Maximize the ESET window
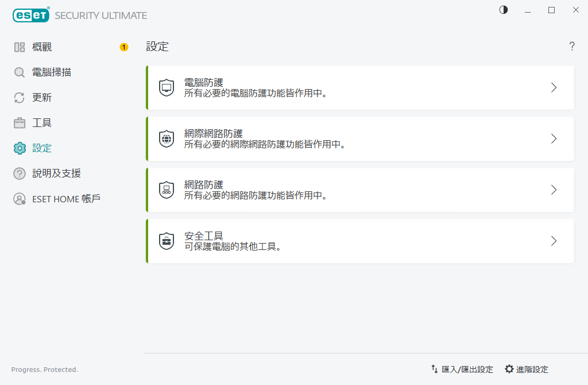Image resolution: width=588 pixels, height=385 pixels. 551,10
